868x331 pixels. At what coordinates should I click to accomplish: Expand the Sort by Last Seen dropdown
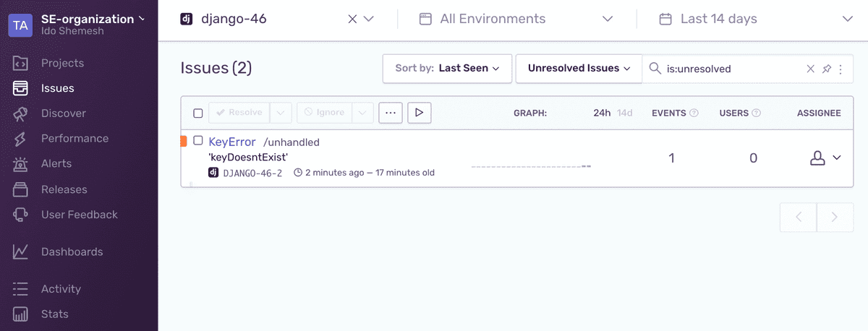tap(447, 69)
